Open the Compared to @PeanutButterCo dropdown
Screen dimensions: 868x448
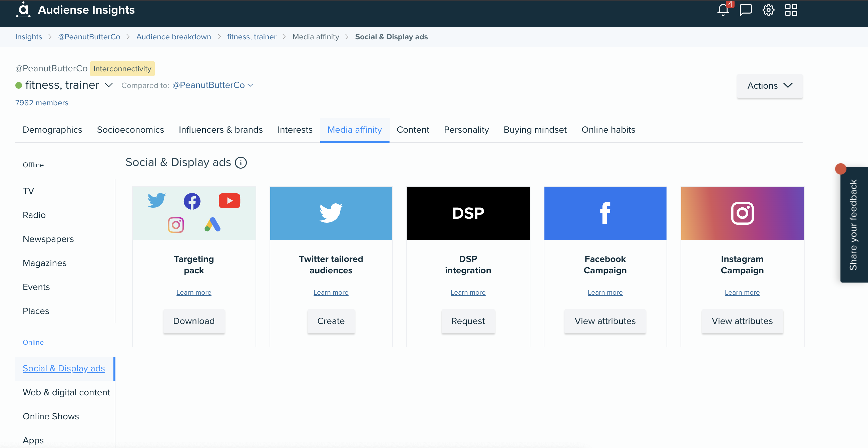point(212,85)
